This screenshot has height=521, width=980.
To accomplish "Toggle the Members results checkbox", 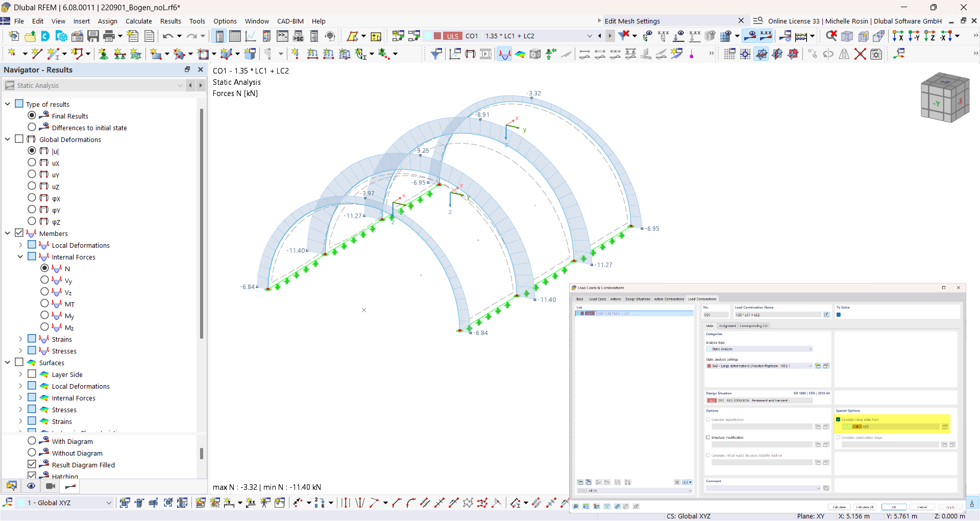I will (x=19, y=233).
